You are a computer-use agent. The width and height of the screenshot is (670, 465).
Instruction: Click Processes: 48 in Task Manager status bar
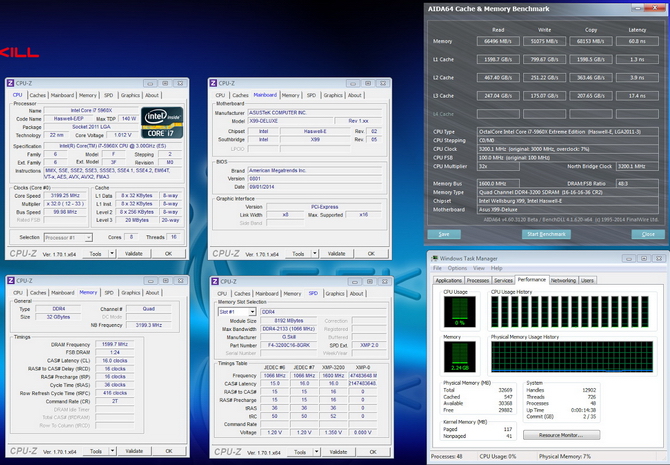pos(447,456)
